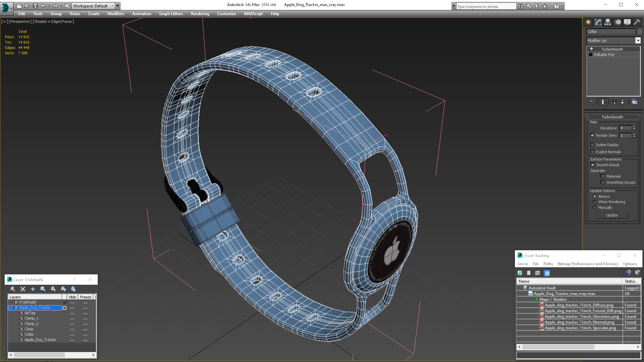
Task: Open the Graph Editors menu
Action: tap(171, 14)
